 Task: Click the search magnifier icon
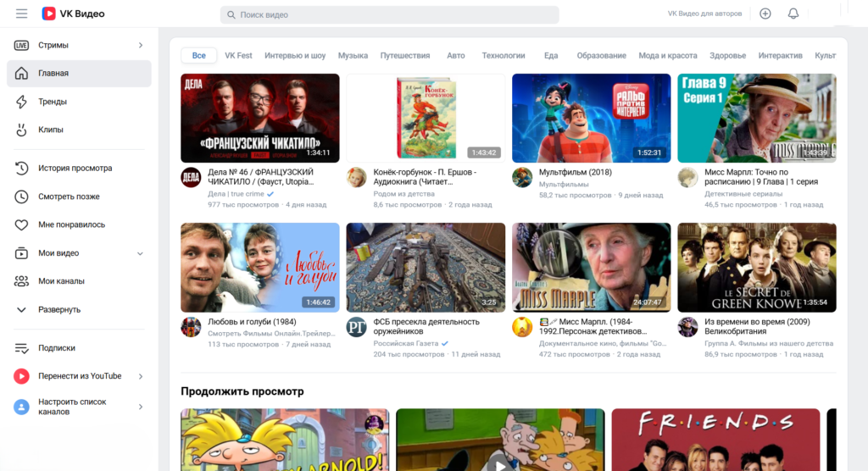click(x=231, y=15)
